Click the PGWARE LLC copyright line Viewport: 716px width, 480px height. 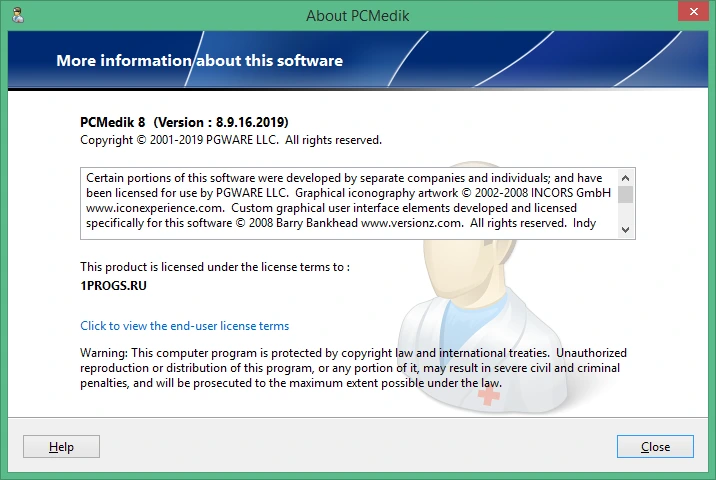click(231, 140)
